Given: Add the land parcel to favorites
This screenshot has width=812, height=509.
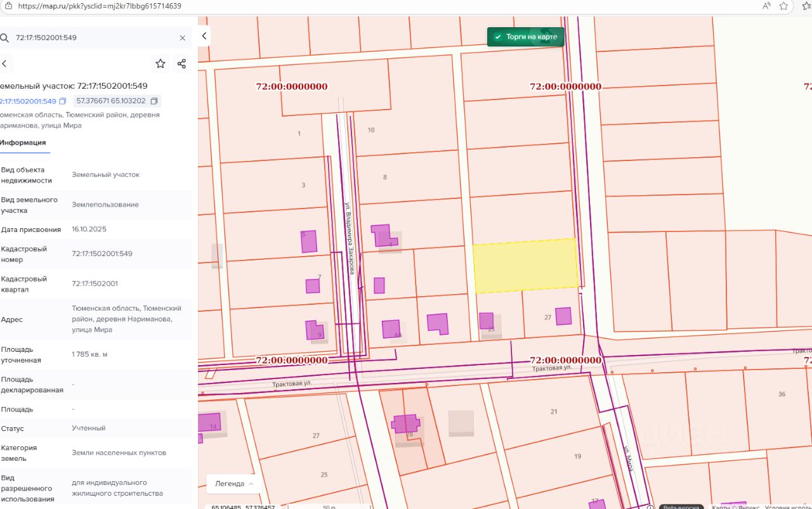Looking at the screenshot, I should point(160,63).
